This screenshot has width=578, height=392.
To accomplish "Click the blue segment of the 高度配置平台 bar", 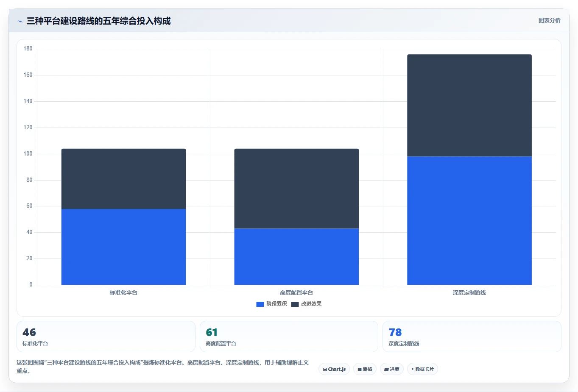I will click(x=296, y=256).
